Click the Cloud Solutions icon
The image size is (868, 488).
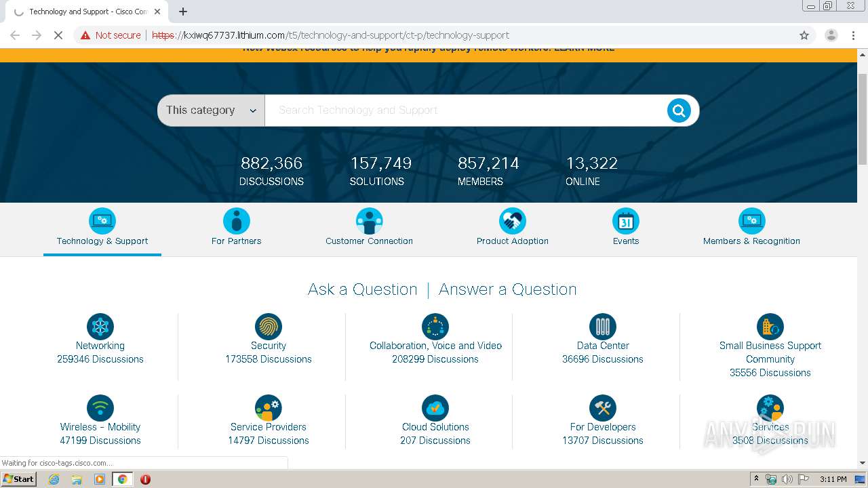[x=435, y=408]
